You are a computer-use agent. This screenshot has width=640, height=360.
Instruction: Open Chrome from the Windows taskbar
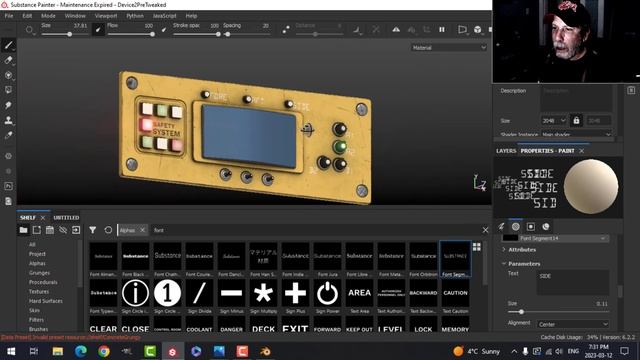click(104, 351)
